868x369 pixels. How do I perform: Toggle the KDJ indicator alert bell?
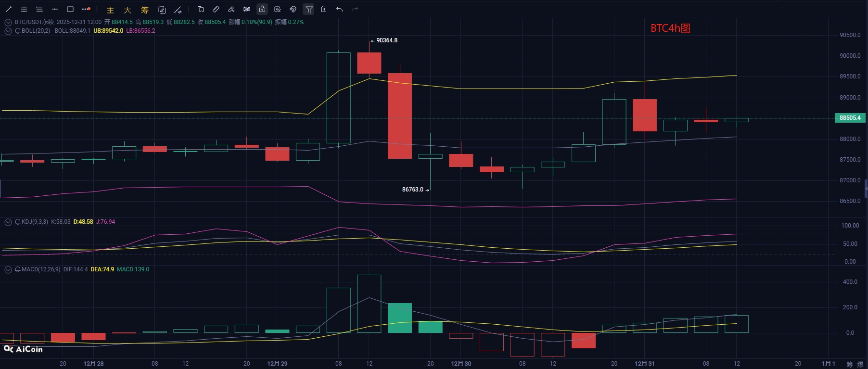[18, 222]
